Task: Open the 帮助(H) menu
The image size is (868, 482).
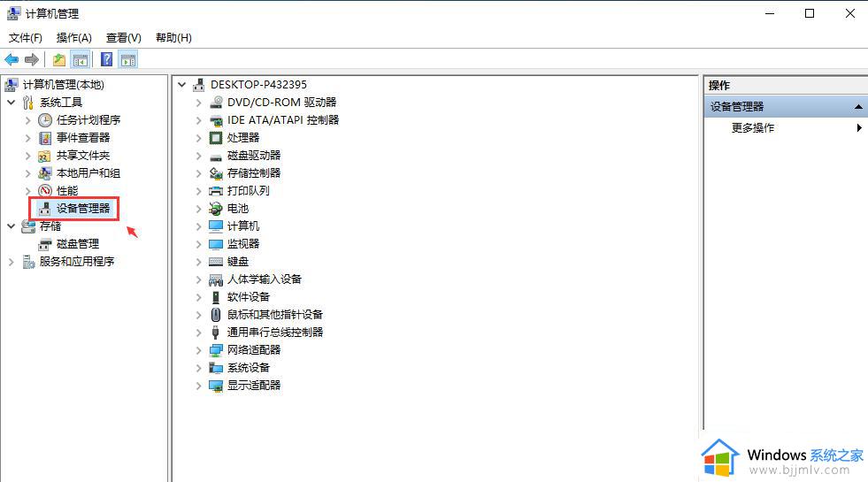Action: 173,38
